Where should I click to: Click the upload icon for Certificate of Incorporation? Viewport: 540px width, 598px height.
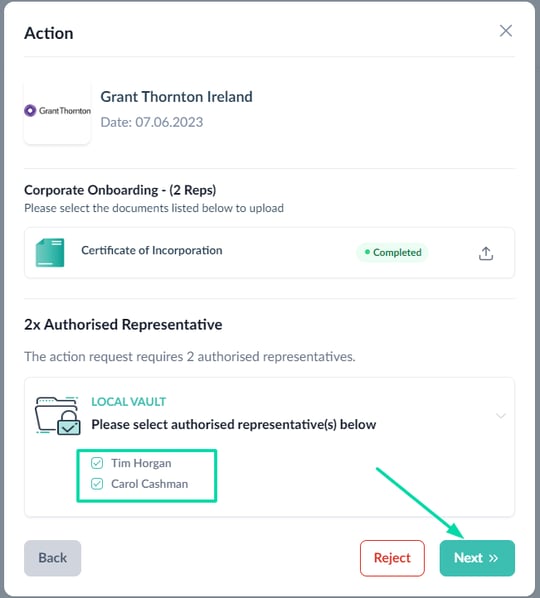[485, 254]
